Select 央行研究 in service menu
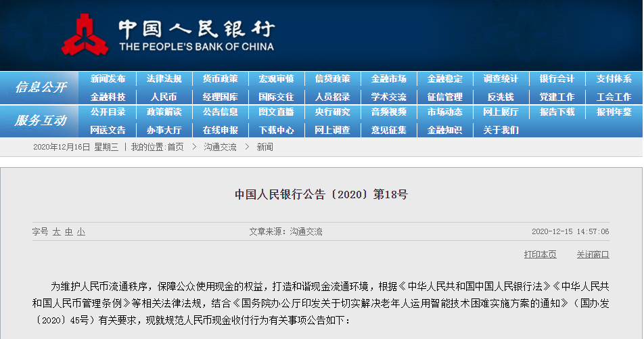The height and width of the screenshot is (339, 644). click(332, 112)
